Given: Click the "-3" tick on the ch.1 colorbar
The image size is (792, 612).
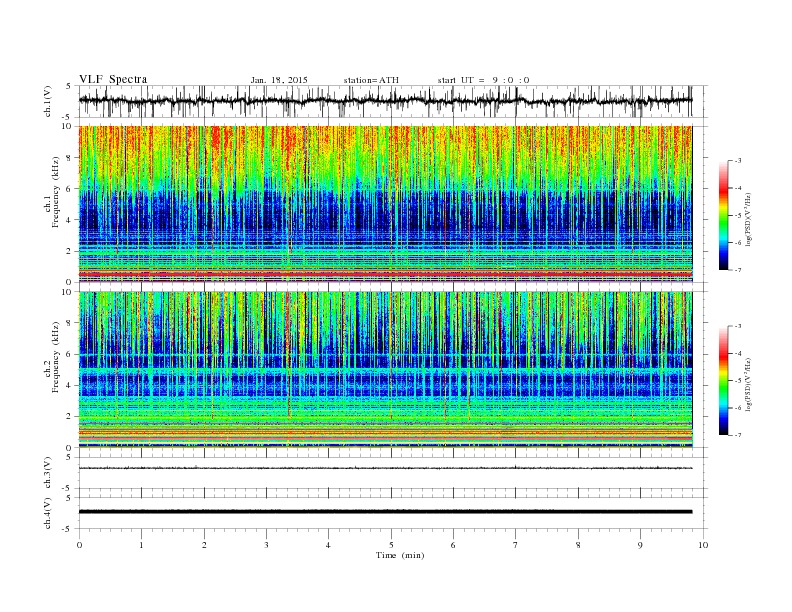Looking at the screenshot, I should click(x=738, y=161).
